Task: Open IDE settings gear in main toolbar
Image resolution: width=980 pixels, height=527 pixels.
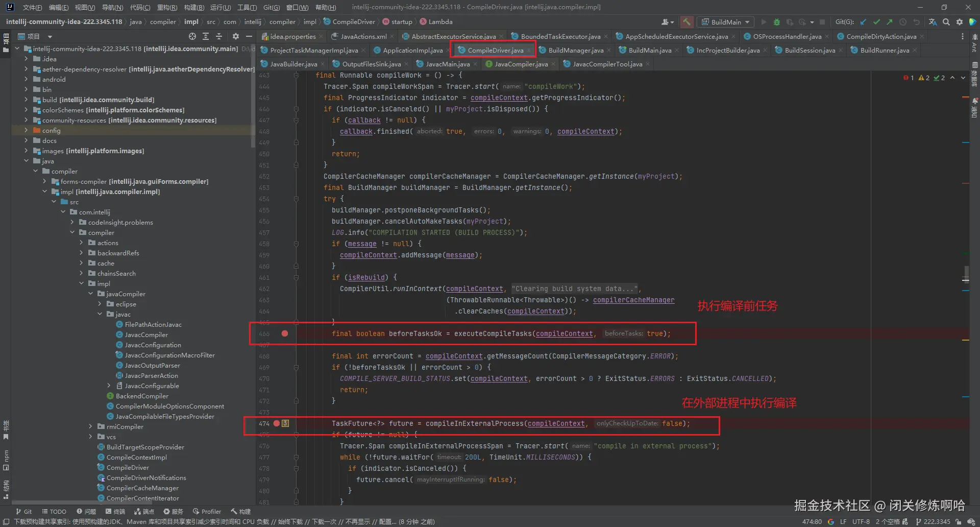Action: point(960,22)
